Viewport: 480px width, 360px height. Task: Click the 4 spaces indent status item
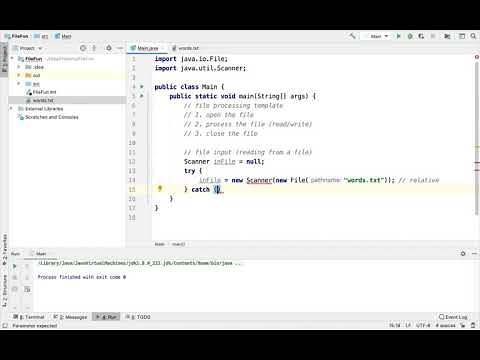(x=446, y=326)
